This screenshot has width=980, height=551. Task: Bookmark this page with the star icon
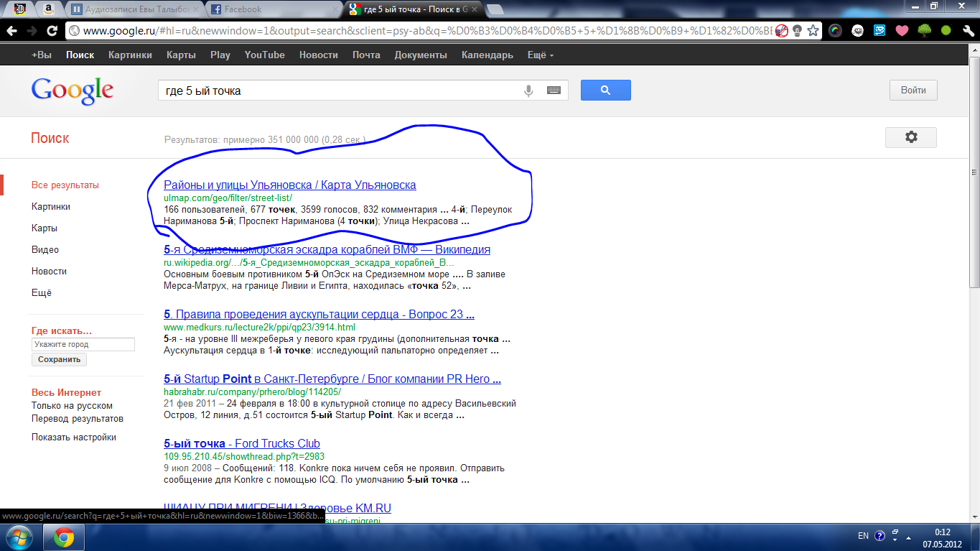click(813, 31)
